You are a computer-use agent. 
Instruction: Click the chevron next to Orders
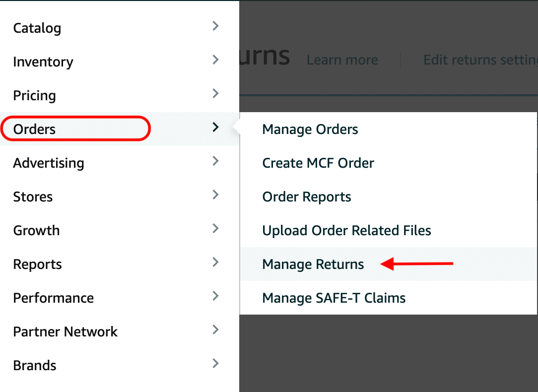(x=215, y=127)
